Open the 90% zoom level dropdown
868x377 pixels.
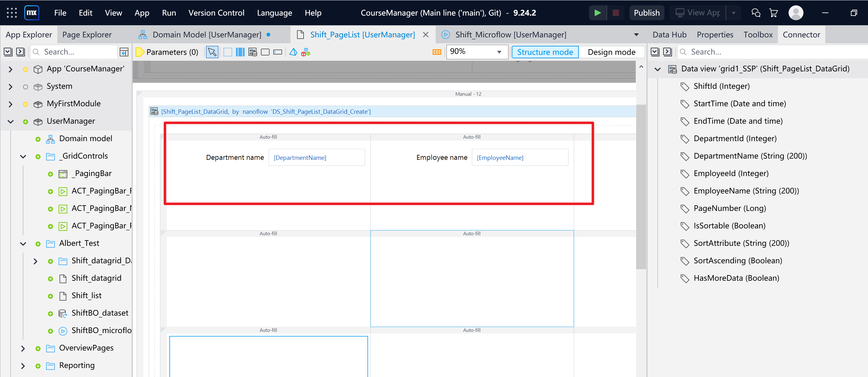tap(477, 51)
